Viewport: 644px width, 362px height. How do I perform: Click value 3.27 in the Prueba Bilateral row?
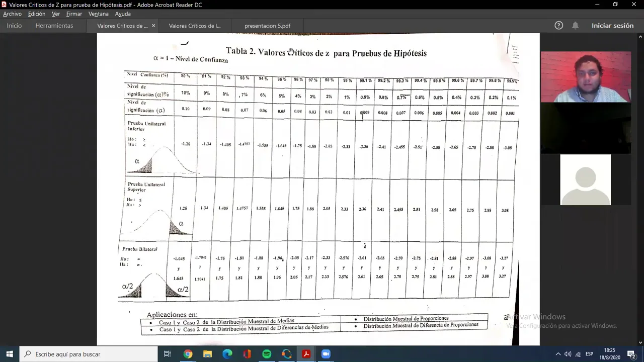point(502,277)
